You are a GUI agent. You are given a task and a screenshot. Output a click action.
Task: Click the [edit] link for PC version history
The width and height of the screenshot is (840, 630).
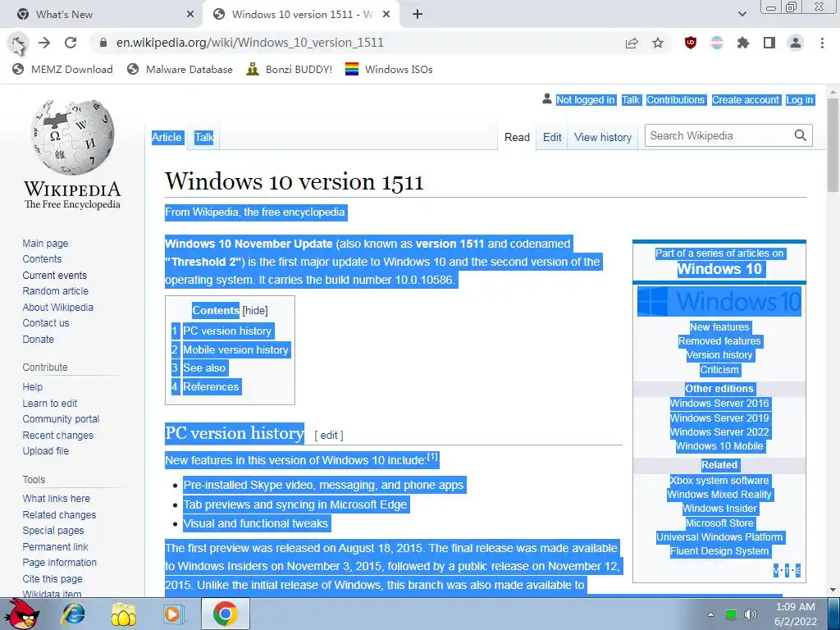point(329,435)
